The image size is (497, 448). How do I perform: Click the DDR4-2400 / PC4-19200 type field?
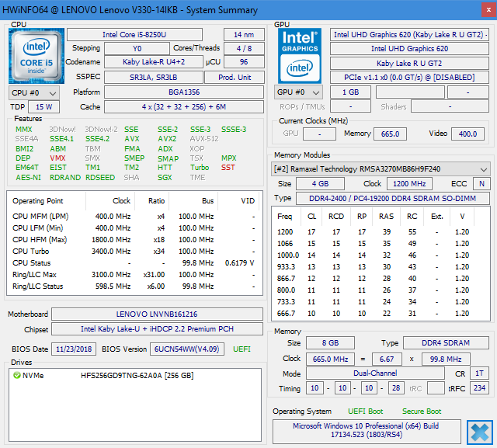click(392, 198)
